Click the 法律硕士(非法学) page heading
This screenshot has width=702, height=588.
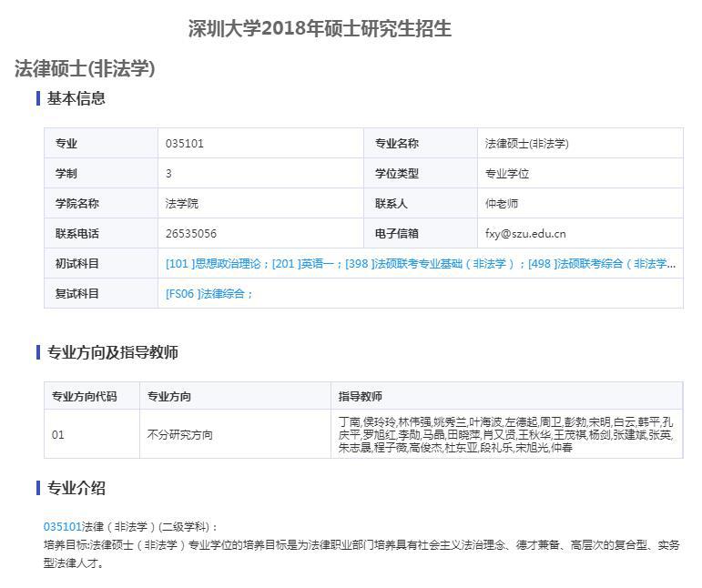pos(85,68)
